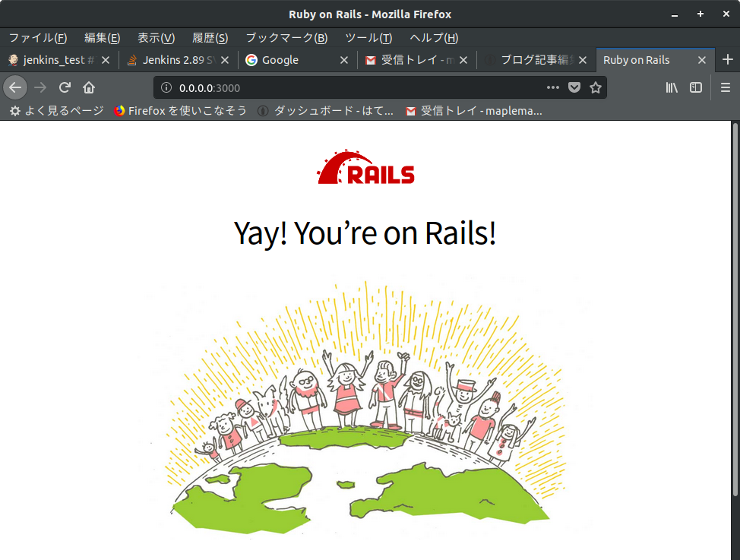Close the jenkins_test tab

106,60
